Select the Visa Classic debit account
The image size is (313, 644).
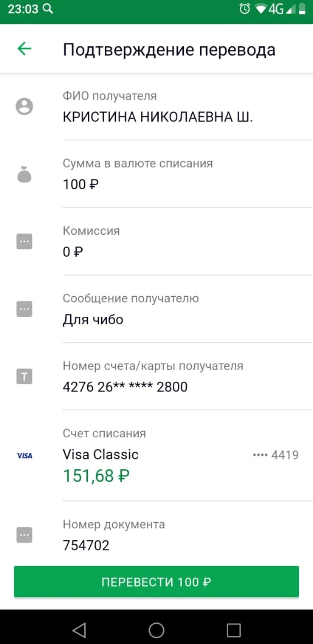tap(101, 455)
